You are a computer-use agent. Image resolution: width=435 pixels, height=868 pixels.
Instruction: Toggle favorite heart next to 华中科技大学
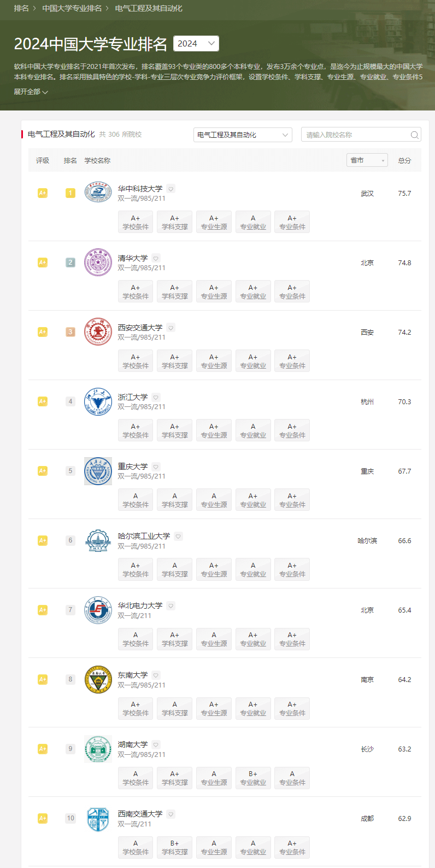tap(171, 189)
